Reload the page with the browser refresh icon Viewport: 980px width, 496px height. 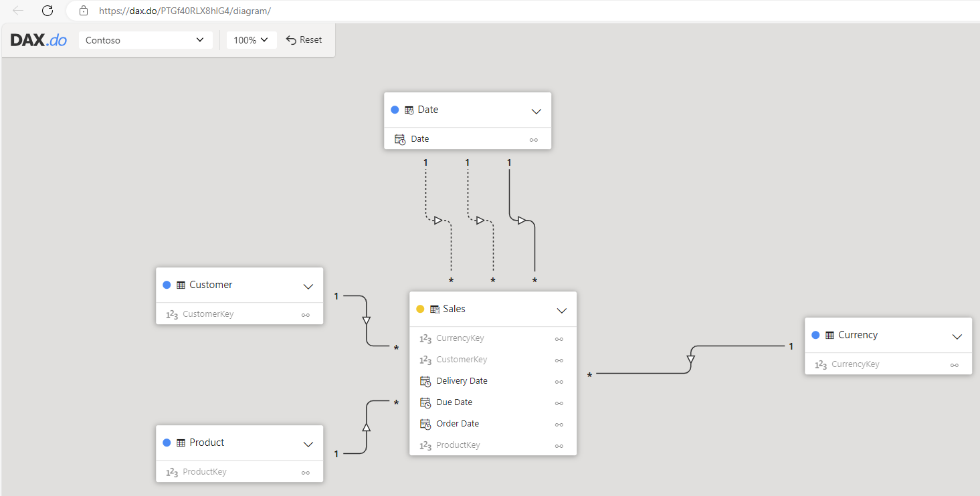point(47,11)
